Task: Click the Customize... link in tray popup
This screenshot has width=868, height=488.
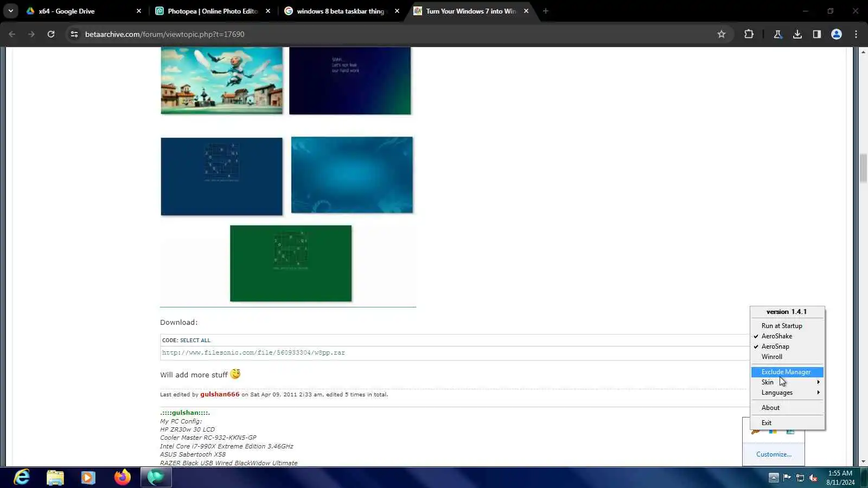Action: [x=774, y=454]
